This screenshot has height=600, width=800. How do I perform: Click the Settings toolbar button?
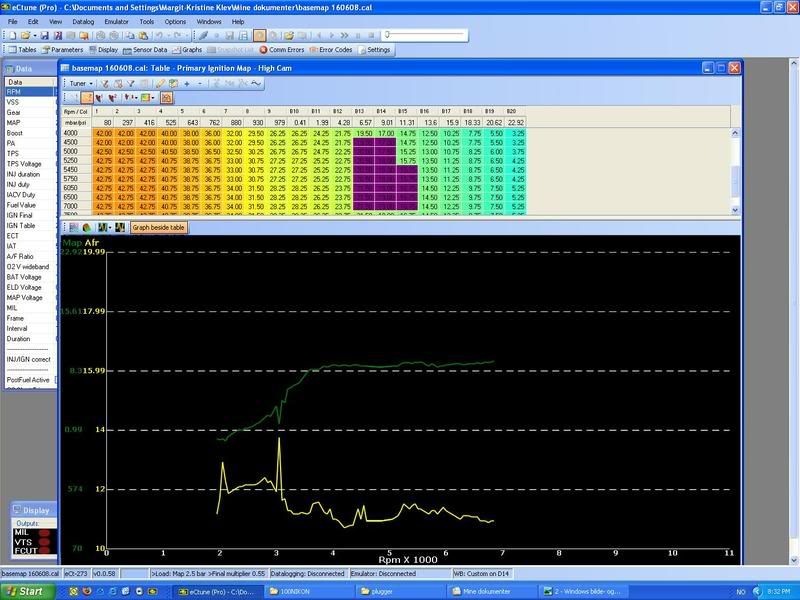click(374, 49)
